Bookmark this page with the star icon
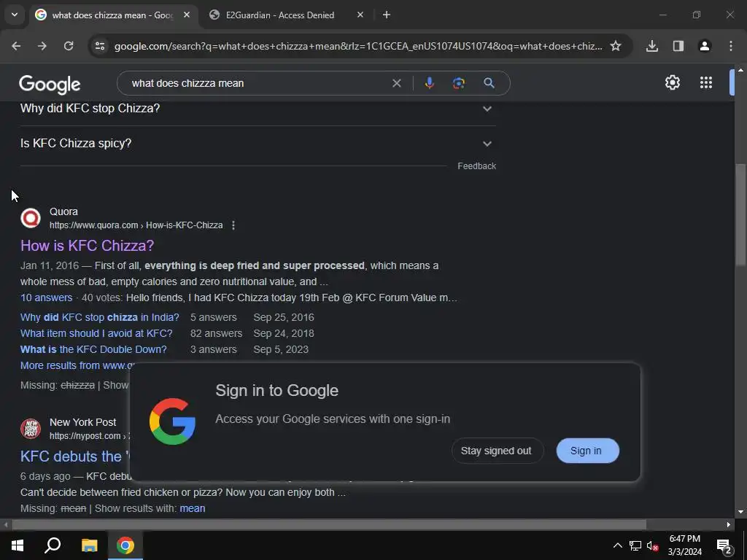This screenshot has height=560, width=747. click(616, 46)
